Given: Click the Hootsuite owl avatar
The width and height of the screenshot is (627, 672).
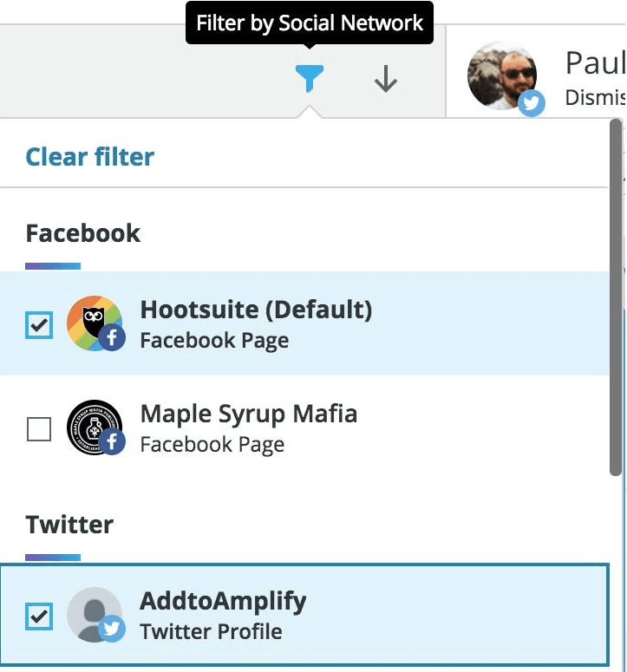Looking at the screenshot, I should 92,321.
